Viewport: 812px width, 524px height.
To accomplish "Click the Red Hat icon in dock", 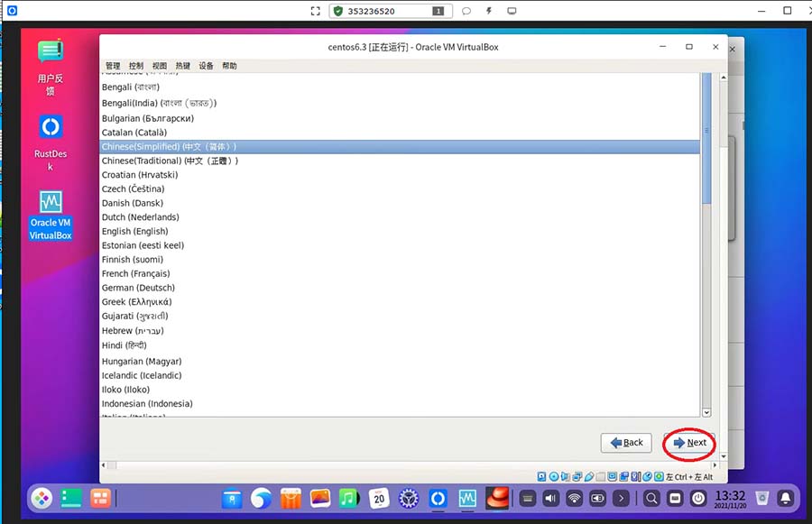I will coord(497,499).
